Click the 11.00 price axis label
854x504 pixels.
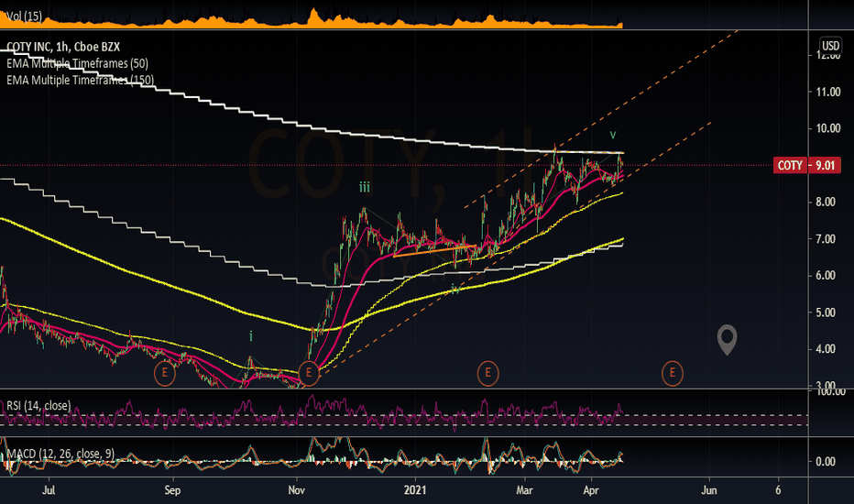click(x=827, y=92)
